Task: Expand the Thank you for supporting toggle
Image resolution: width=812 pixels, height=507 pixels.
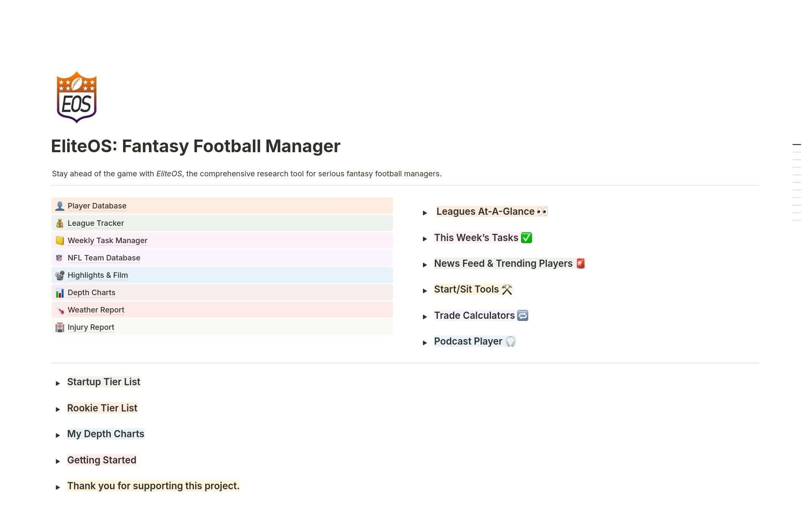Action: [58, 487]
